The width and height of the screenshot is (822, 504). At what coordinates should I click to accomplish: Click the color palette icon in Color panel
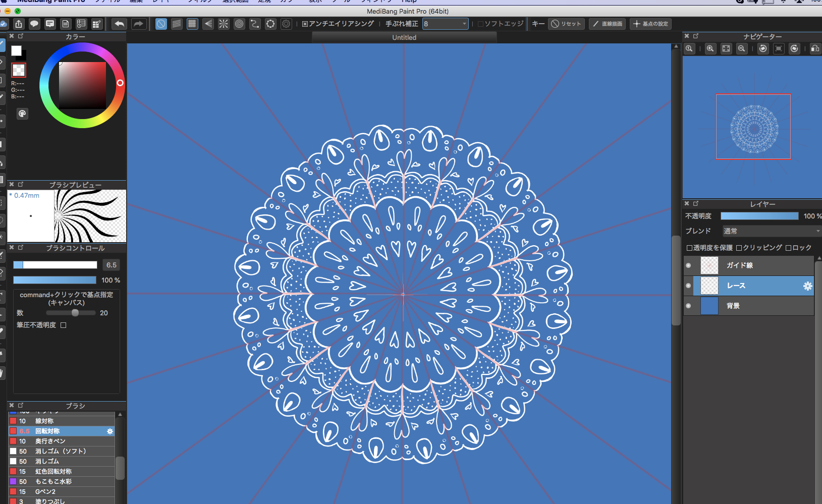22,114
